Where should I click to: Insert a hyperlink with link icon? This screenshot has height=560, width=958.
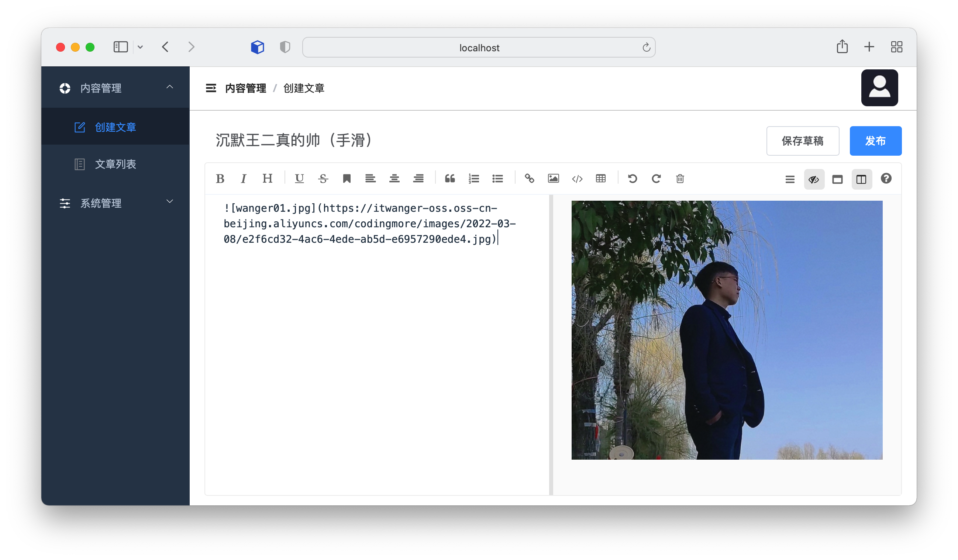point(529,179)
